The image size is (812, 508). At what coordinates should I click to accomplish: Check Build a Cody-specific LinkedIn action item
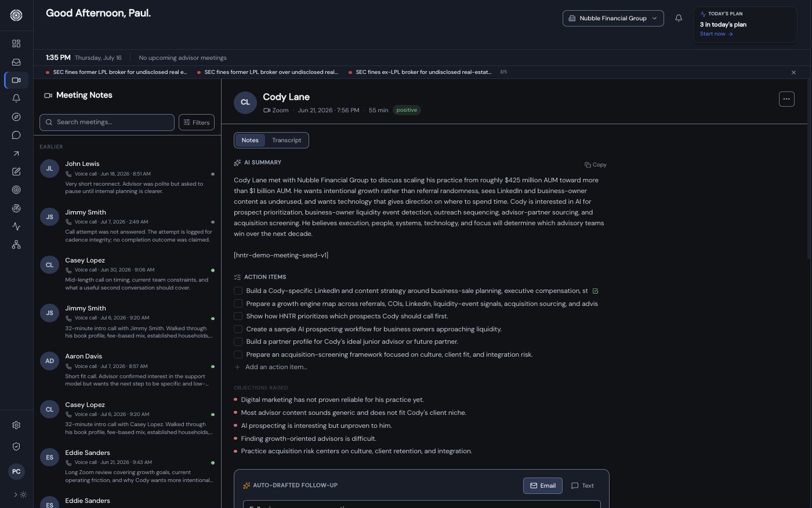tap(238, 291)
